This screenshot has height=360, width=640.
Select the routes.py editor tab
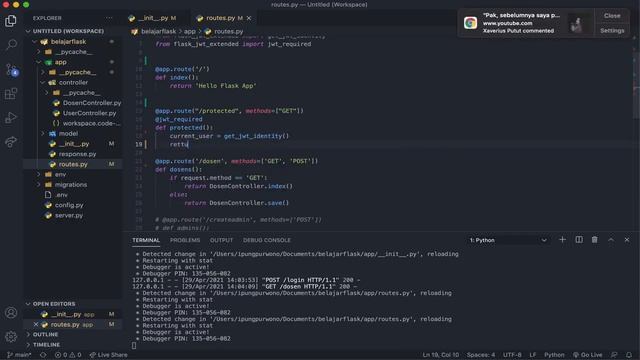tap(220, 18)
